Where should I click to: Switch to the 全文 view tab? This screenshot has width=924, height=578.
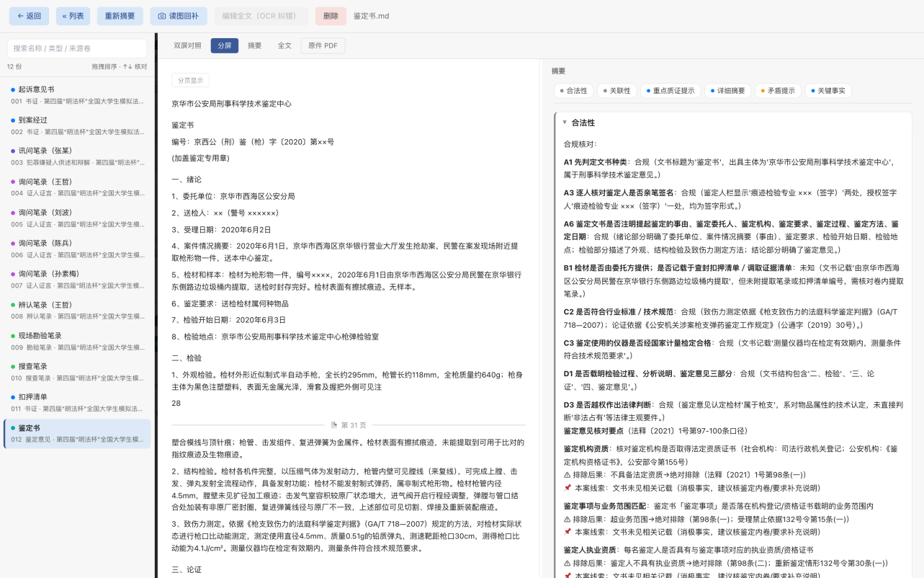tap(285, 45)
